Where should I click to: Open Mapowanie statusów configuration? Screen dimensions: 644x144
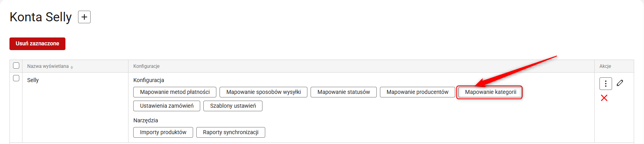pyautogui.click(x=344, y=92)
